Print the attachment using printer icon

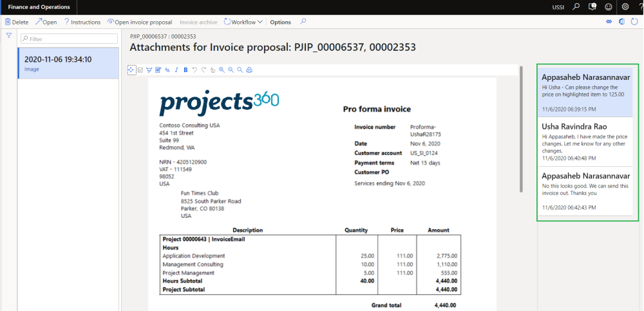(249, 70)
